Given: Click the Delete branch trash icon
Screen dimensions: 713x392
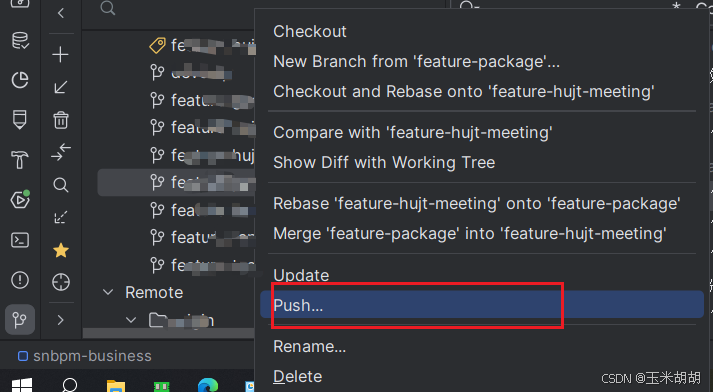Looking at the screenshot, I should (x=60, y=120).
